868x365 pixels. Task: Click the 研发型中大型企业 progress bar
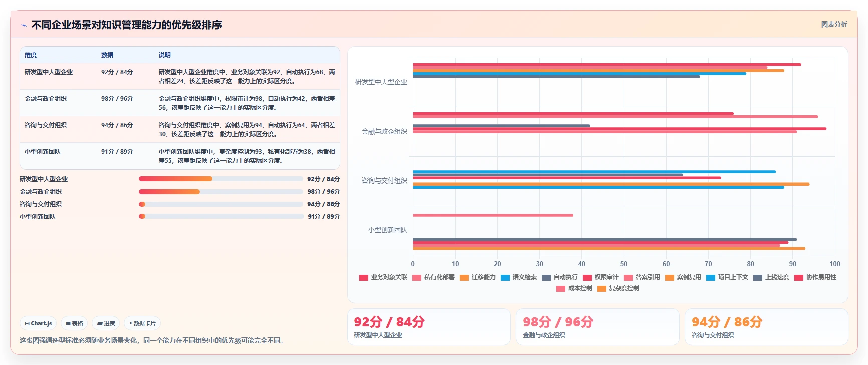pyautogui.click(x=221, y=179)
